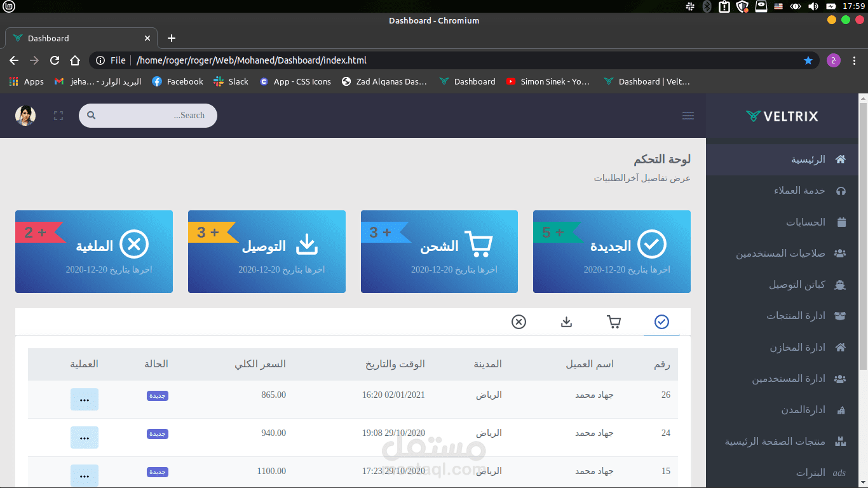
Task: Toggle the sidebar with hamburger icon
Action: (688, 116)
